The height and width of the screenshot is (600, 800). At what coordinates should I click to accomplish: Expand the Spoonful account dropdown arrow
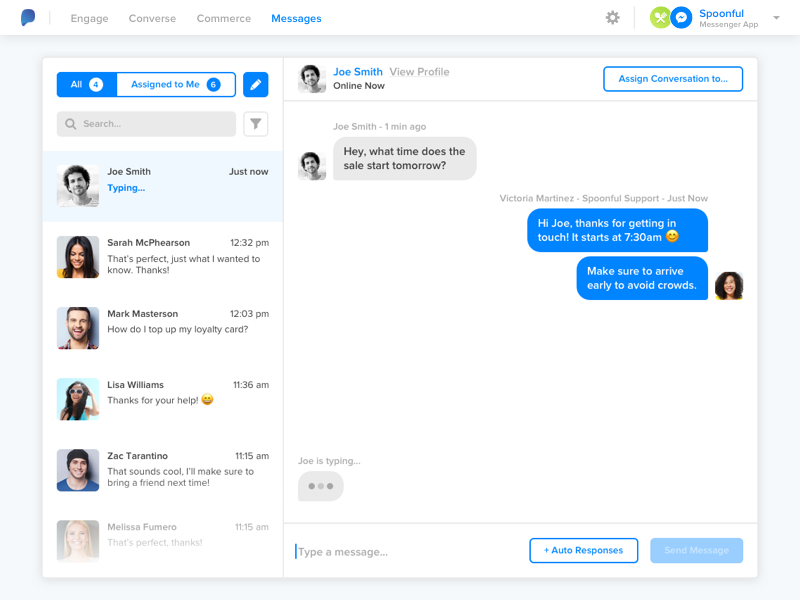click(776, 18)
